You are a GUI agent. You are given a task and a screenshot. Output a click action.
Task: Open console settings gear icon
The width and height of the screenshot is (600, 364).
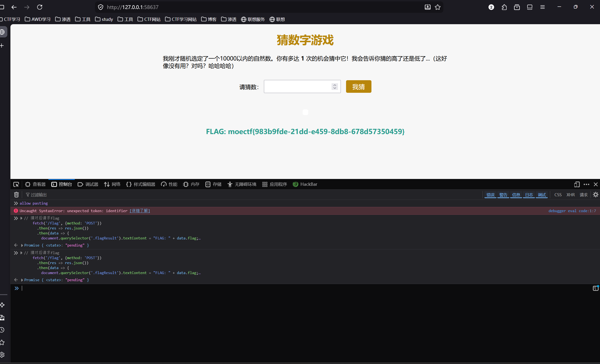coord(596,195)
